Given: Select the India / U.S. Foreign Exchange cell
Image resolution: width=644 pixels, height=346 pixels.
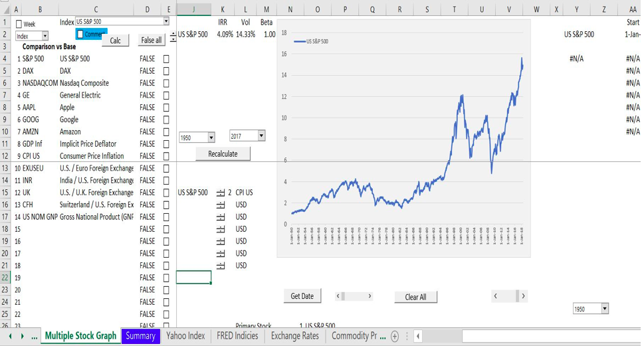Looking at the screenshot, I should pyautogui.click(x=96, y=181).
